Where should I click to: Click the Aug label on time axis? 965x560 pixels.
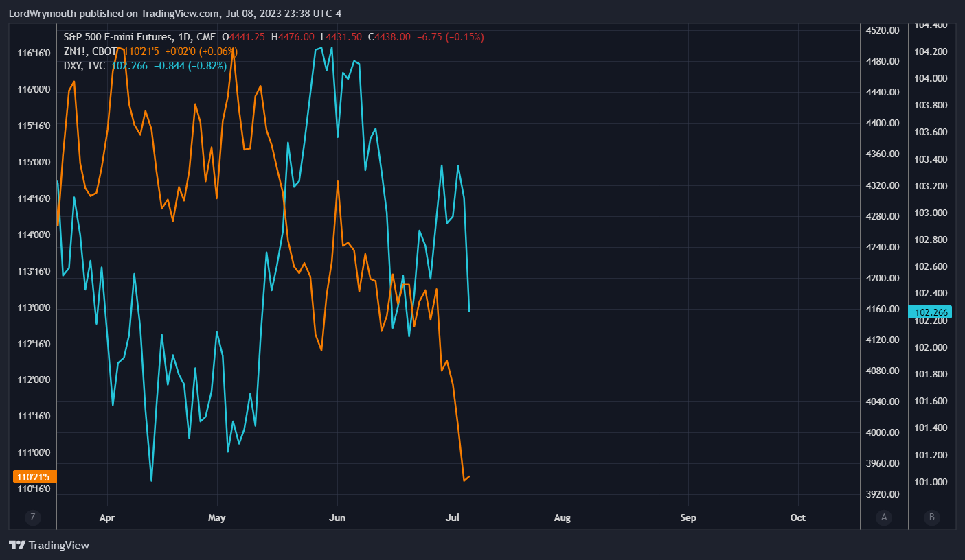pyautogui.click(x=562, y=517)
